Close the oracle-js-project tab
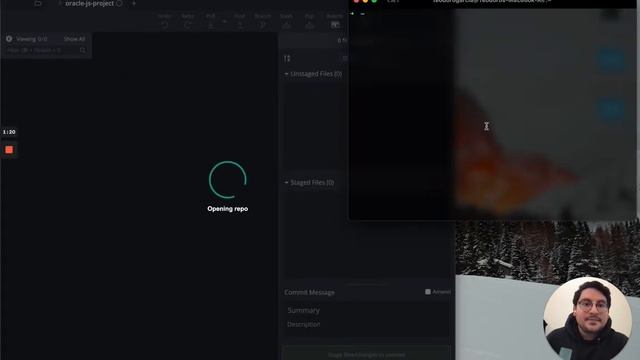The width and height of the screenshot is (640, 360). click(119, 3)
